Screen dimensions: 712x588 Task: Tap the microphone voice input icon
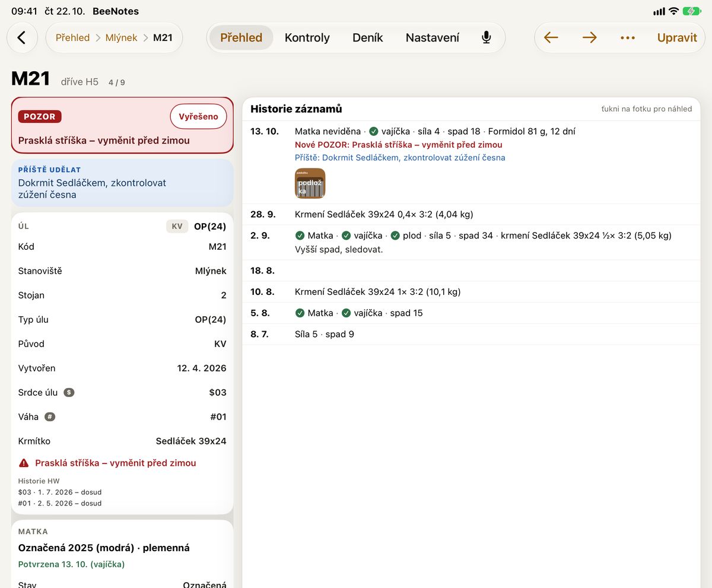(487, 37)
